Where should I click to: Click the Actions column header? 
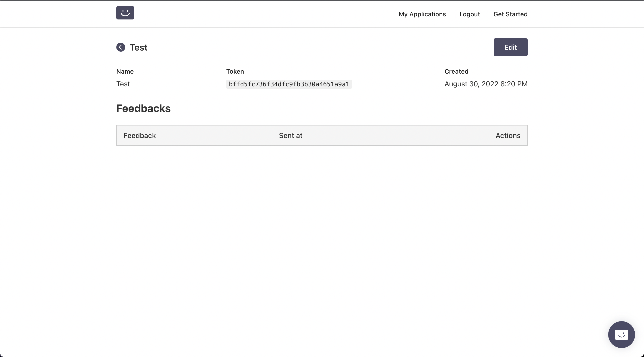pos(508,136)
